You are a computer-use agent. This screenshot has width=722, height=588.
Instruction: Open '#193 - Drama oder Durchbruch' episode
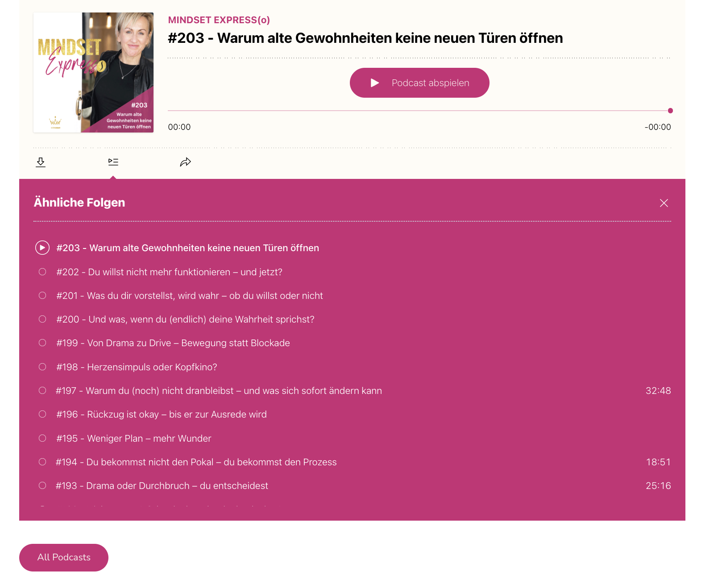(162, 486)
